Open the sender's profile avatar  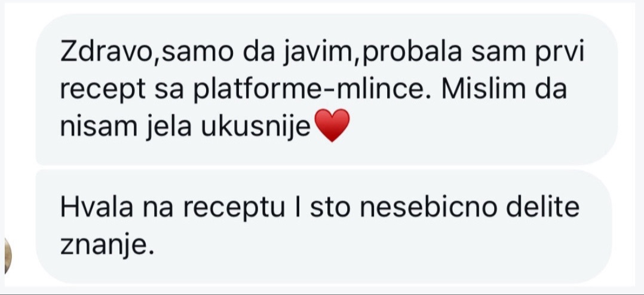point(8,256)
